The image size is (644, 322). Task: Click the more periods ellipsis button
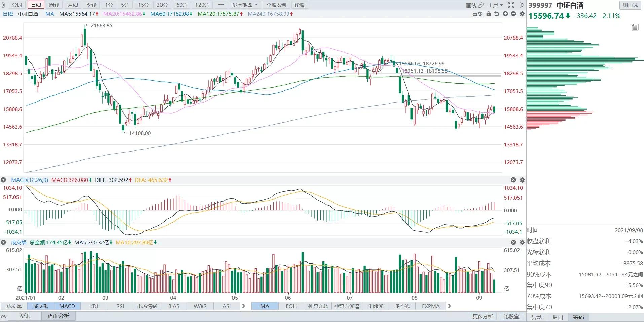click(x=221, y=5)
